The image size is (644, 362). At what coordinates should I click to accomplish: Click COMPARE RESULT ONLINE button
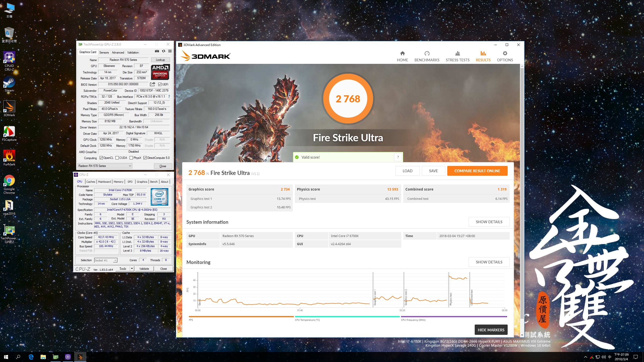477,171
